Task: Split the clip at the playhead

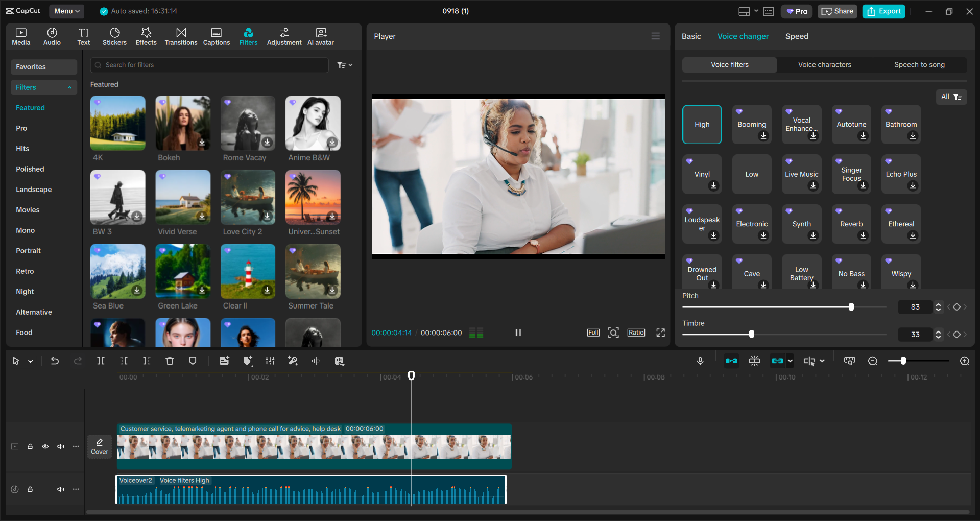Action: pyautogui.click(x=101, y=361)
